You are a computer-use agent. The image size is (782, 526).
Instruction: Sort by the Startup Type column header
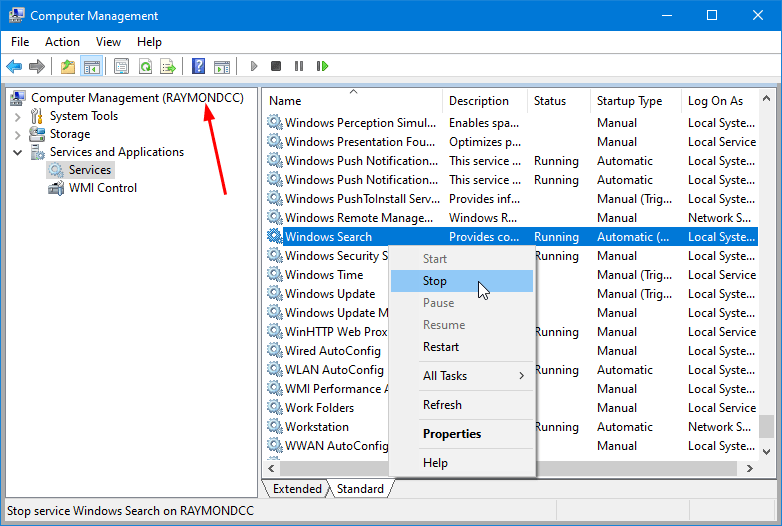pyautogui.click(x=636, y=101)
